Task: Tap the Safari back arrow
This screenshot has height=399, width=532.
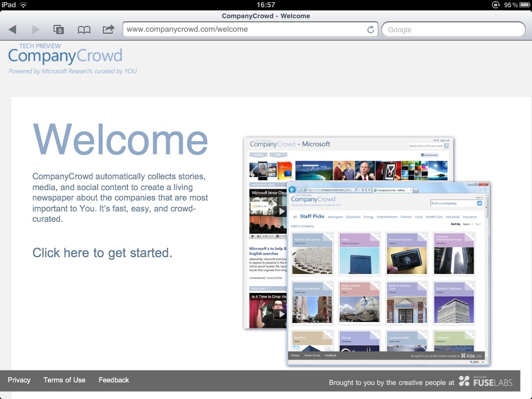Action: pyautogui.click(x=12, y=30)
